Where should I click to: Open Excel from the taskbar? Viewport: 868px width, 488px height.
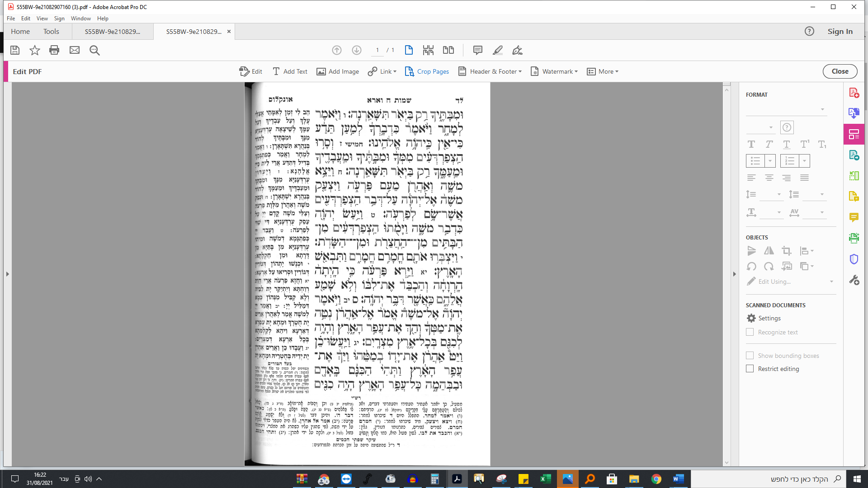pyautogui.click(x=545, y=479)
